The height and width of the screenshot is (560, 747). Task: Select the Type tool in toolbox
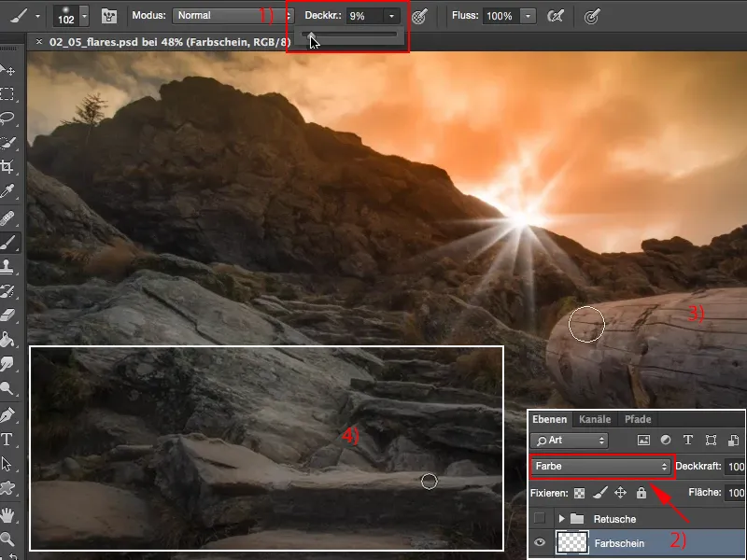7,439
